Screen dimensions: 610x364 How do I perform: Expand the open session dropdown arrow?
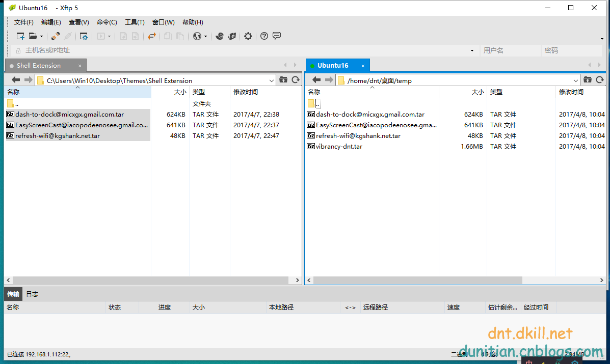pyautogui.click(x=42, y=37)
